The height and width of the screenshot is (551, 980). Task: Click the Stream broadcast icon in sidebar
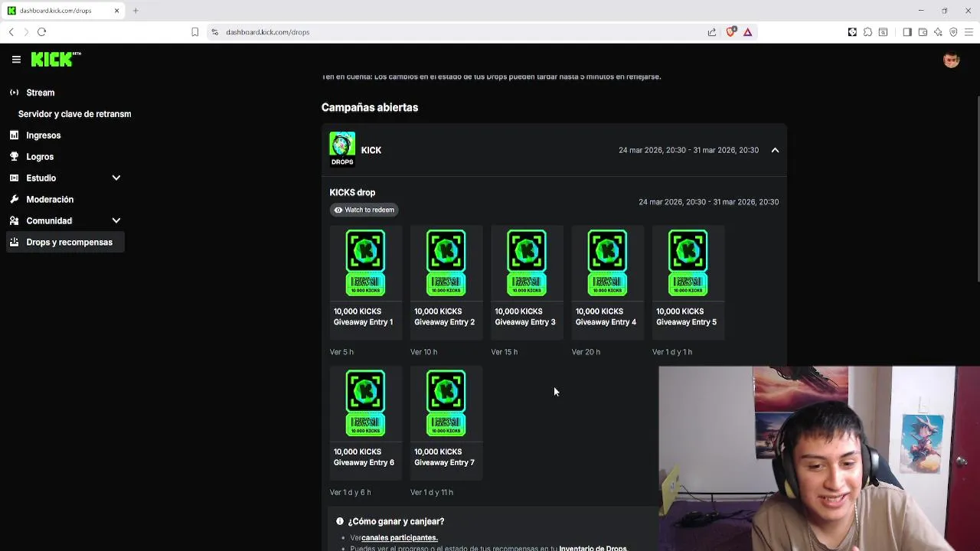pyautogui.click(x=14, y=93)
